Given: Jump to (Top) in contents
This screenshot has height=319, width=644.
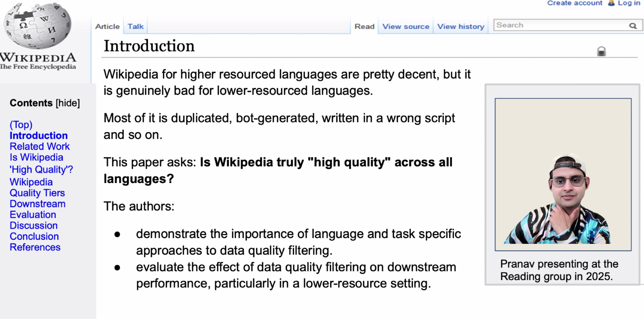Looking at the screenshot, I should [21, 124].
